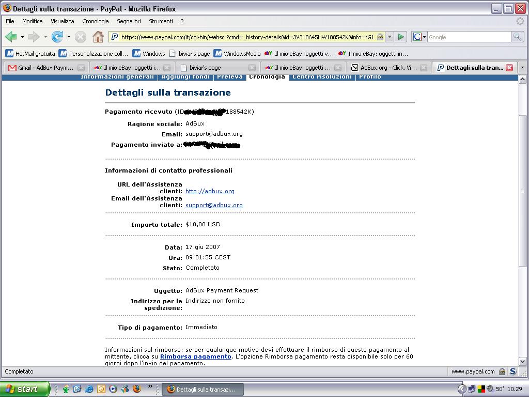Close the biviar's page tab
This screenshot has height=420, width=529.
click(x=252, y=68)
